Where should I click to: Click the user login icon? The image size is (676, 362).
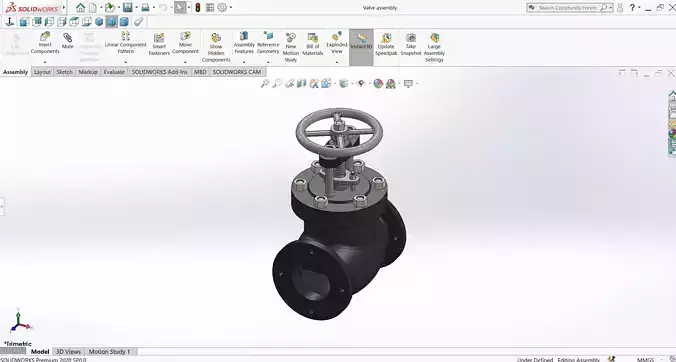[620, 7]
